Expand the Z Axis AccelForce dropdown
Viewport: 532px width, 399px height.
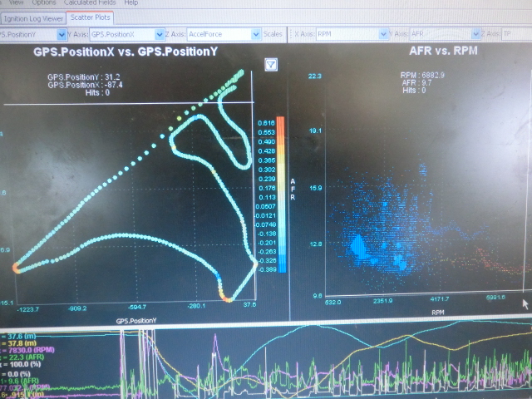pos(255,35)
